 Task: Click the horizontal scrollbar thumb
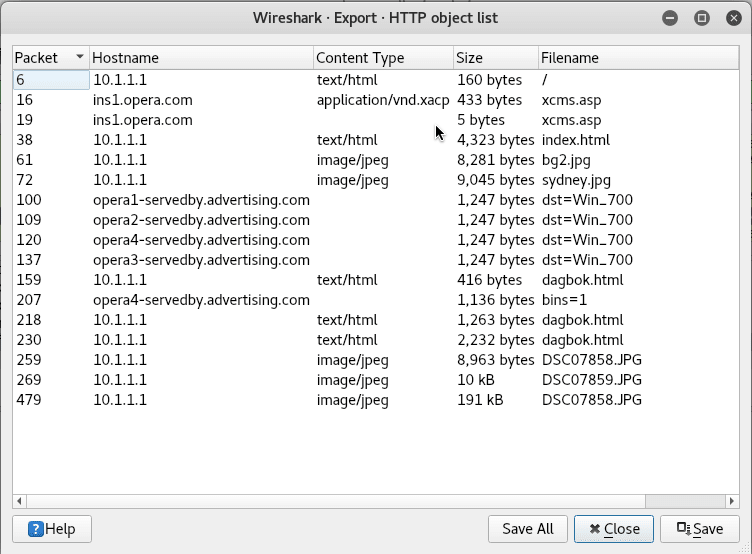pos(336,501)
